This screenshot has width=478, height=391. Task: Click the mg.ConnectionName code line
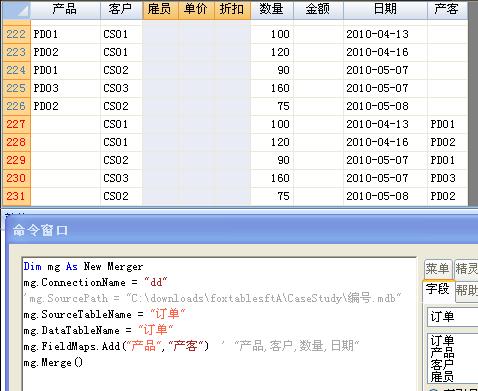(x=95, y=283)
